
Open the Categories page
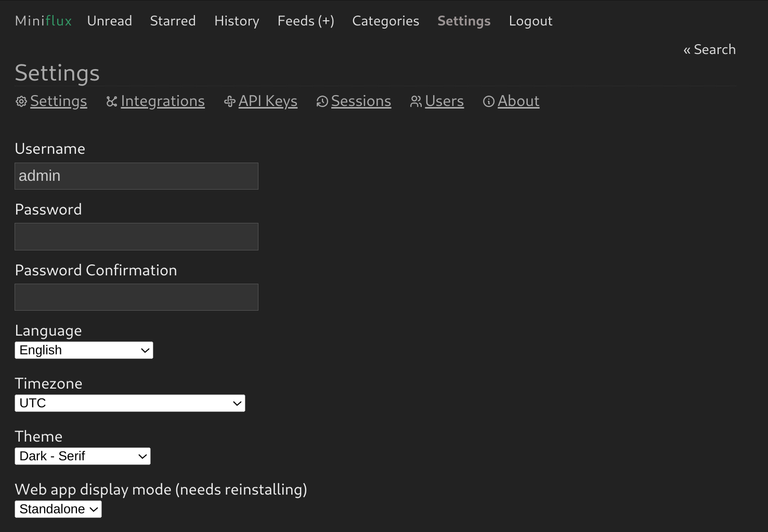386,21
